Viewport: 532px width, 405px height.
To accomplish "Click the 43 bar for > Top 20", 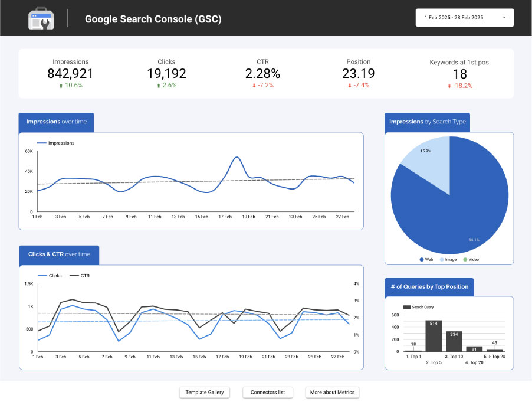I will point(495,350).
